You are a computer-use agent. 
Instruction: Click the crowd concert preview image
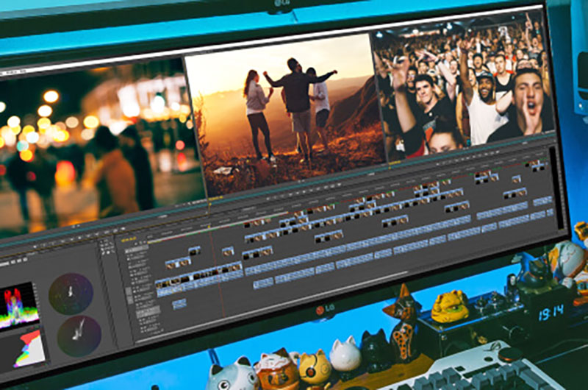click(462, 81)
